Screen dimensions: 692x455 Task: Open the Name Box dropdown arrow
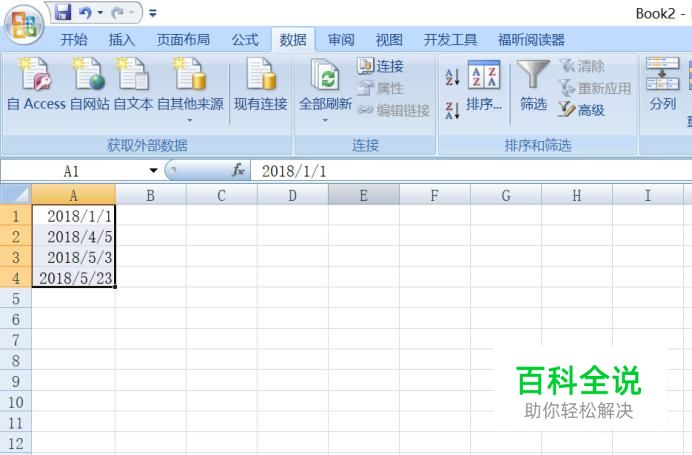tap(153, 171)
